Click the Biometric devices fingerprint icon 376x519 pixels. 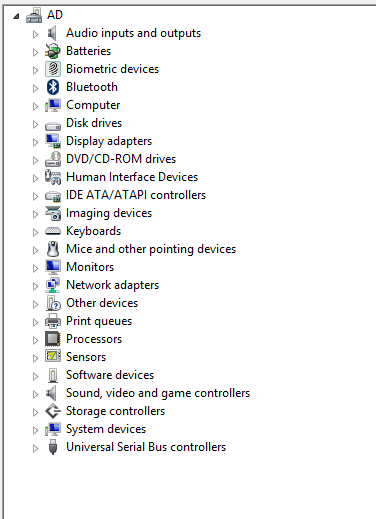[53, 69]
